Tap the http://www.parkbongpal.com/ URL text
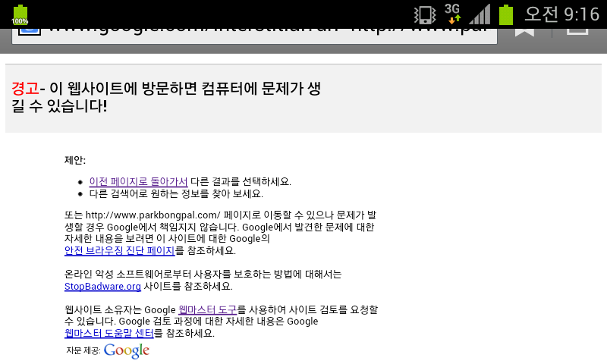The image size is (607, 364). pos(153,215)
